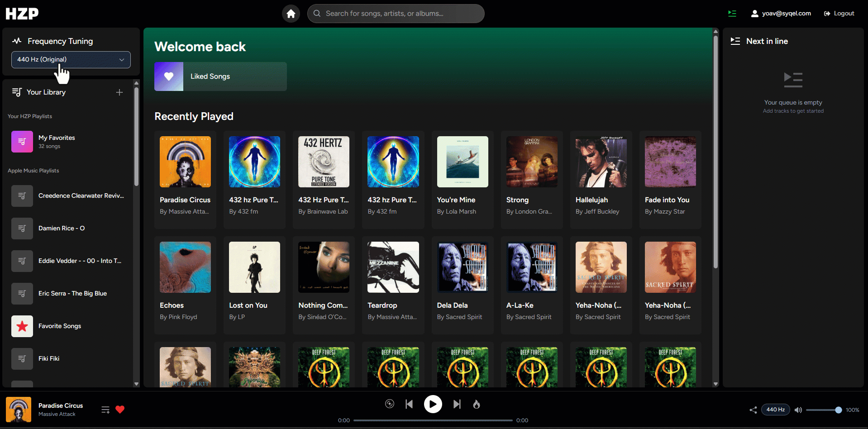
Task: Go to the Home screen icon
Action: (291, 14)
